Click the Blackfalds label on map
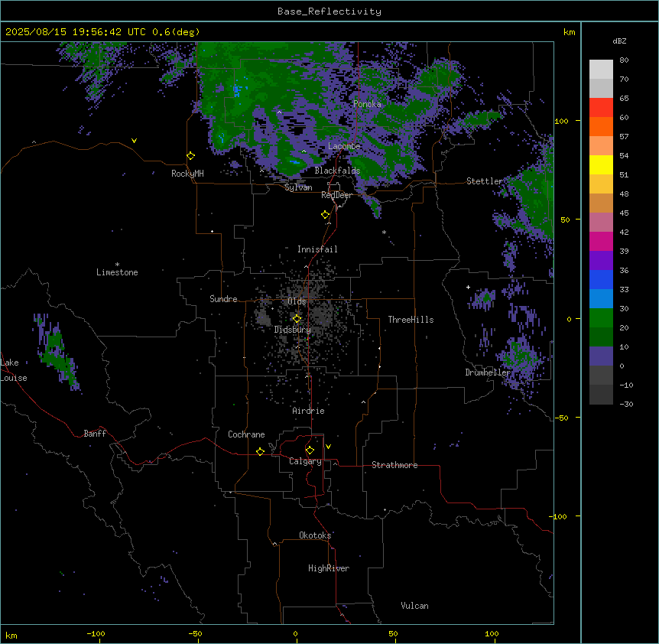659x644 pixels. point(337,171)
